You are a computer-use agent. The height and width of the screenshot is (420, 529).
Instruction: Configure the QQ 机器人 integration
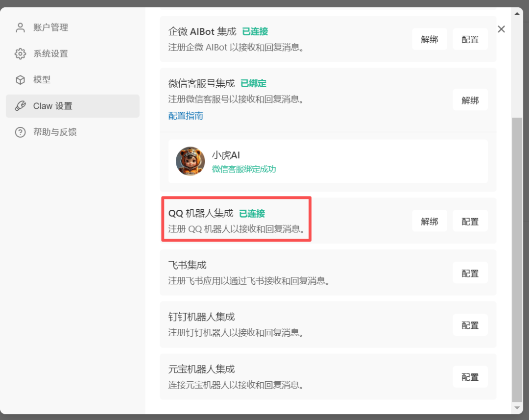point(470,221)
